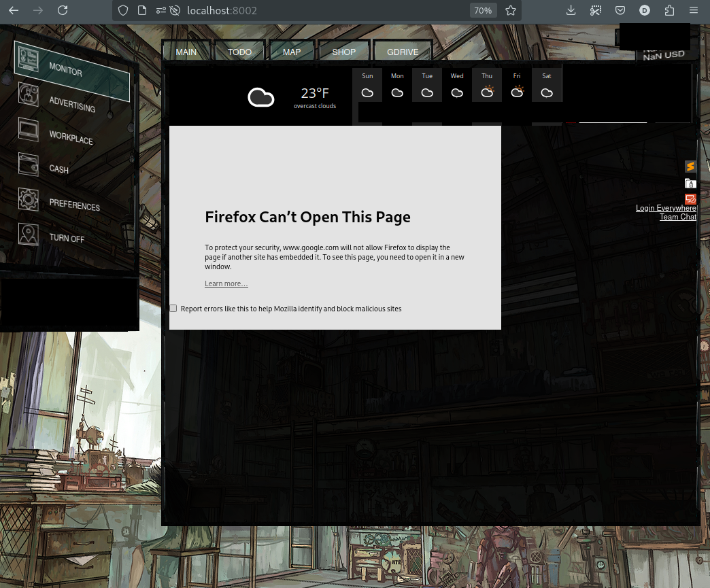Screen dimensions: 710x588
Task: Select WORKPLACE in the sidebar menu
Action: (71, 137)
